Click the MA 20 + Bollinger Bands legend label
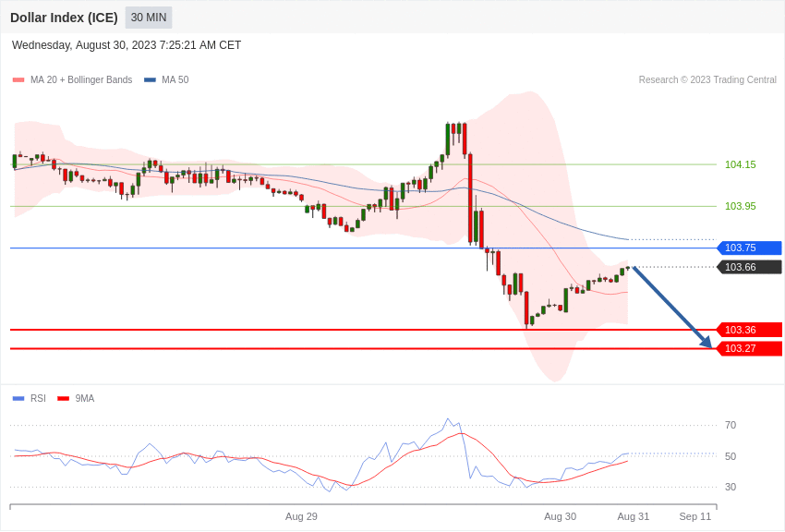Image resolution: width=785 pixels, height=532 pixels. click(x=81, y=80)
